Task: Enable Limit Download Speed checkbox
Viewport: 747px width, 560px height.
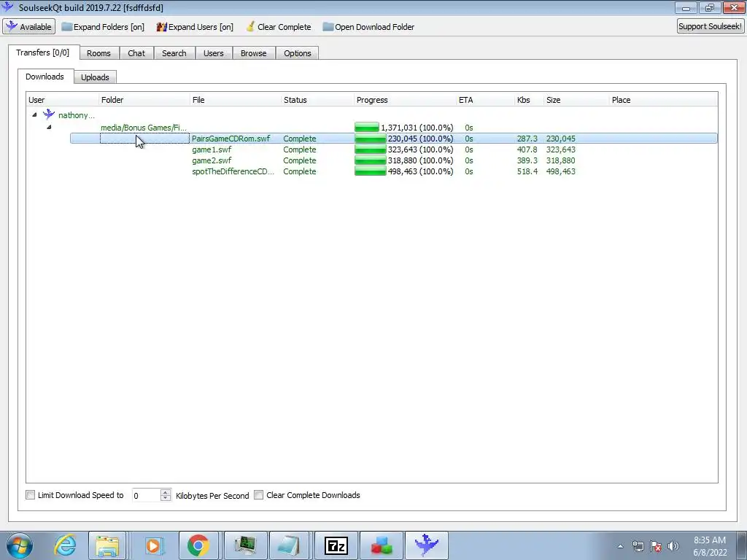Action: tap(31, 495)
